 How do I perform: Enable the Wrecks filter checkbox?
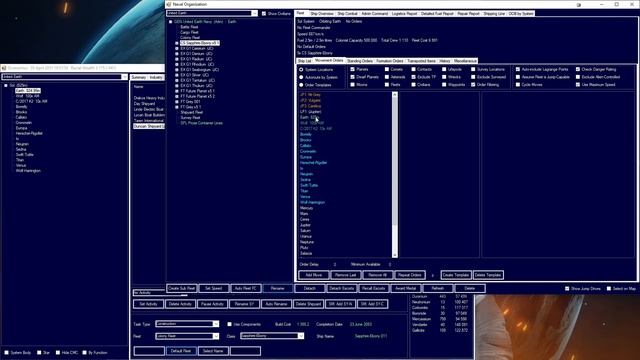444,77
